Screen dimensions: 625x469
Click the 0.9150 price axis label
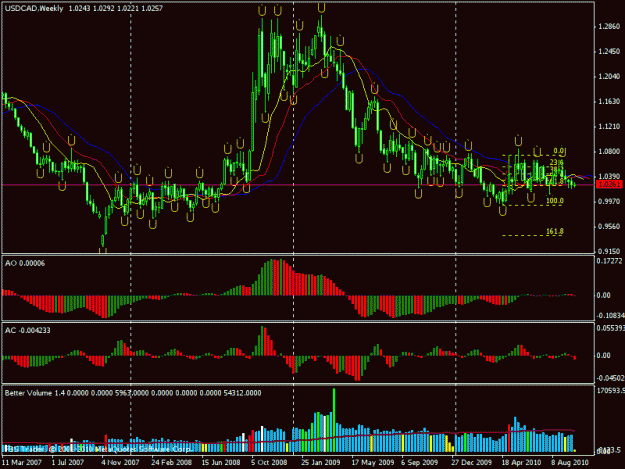(609, 251)
